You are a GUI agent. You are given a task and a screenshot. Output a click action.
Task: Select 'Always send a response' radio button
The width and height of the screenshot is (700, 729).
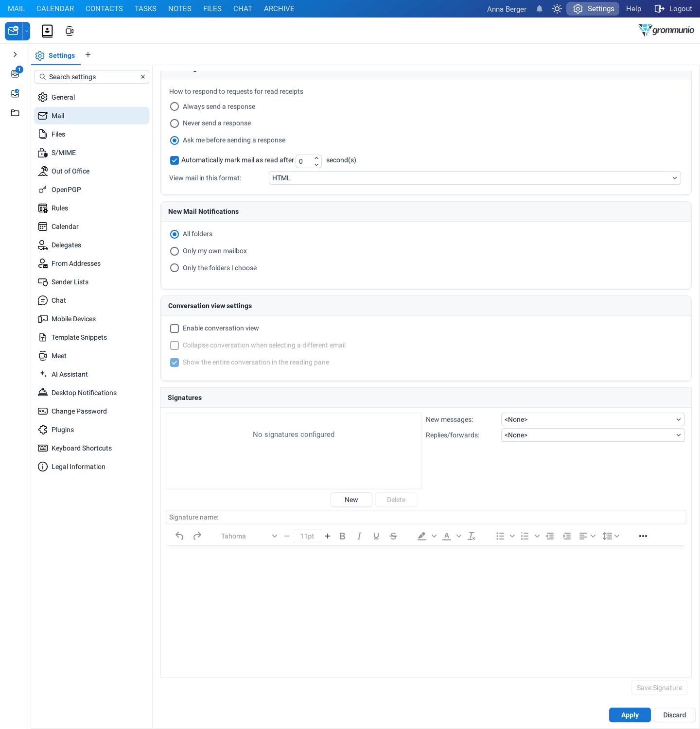[x=175, y=106]
